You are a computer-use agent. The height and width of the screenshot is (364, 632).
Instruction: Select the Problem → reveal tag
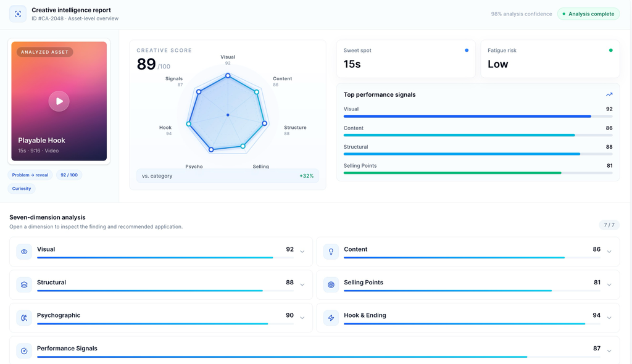click(30, 175)
